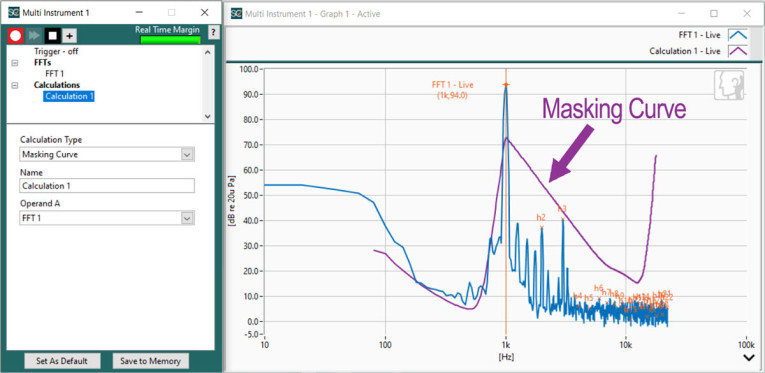Open help with the question mark button

213,33
